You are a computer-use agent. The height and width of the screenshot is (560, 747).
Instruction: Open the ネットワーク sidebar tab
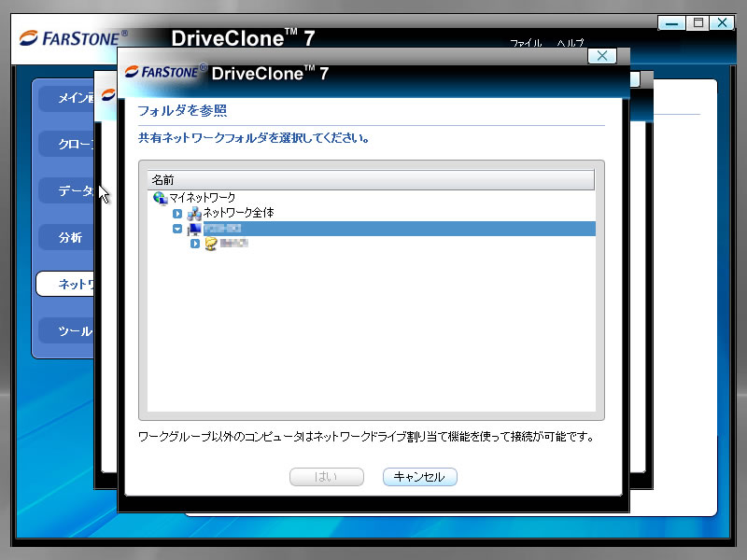[x=65, y=284]
